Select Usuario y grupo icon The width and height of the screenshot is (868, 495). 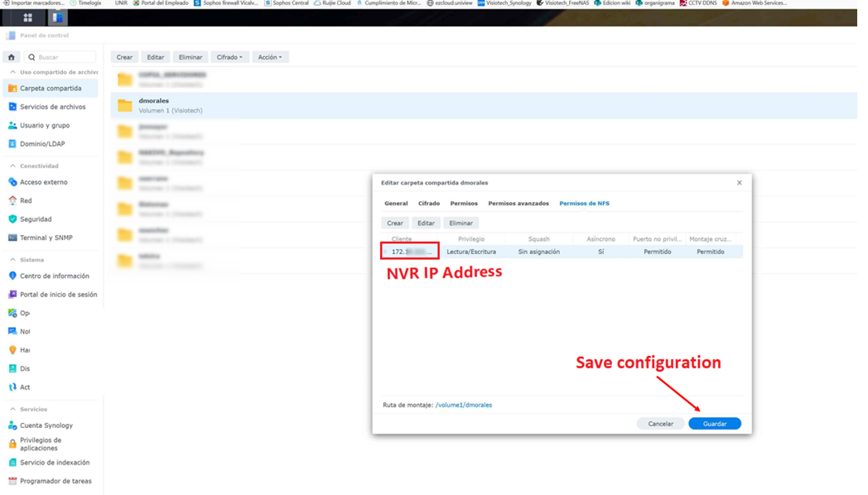pyautogui.click(x=12, y=126)
